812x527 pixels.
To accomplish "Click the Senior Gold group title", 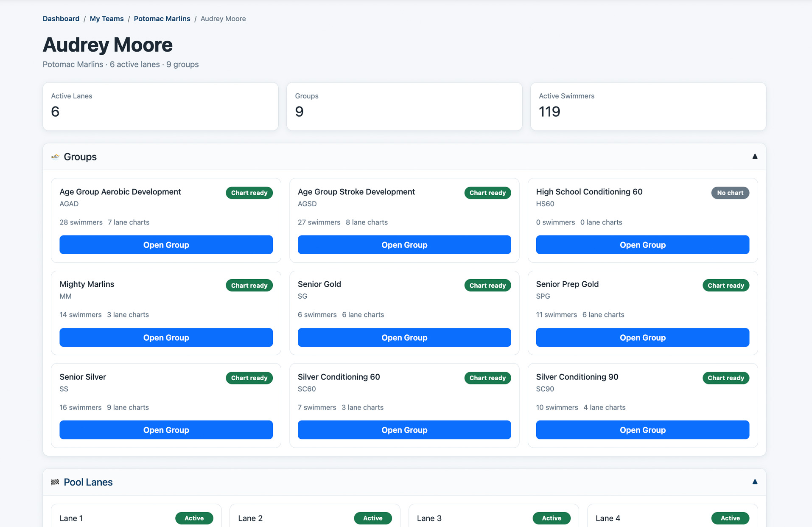I will pyautogui.click(x=319, y=284).
